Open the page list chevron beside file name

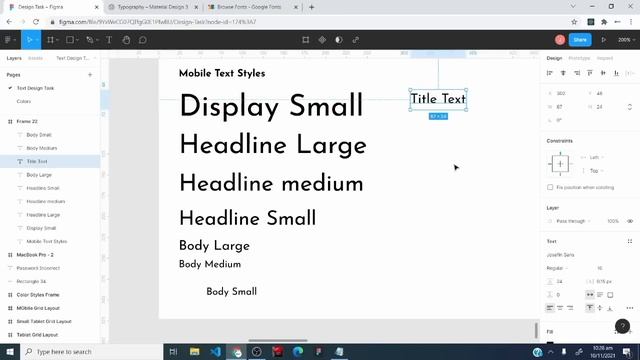pyautogui.click(x=95, y=58)
